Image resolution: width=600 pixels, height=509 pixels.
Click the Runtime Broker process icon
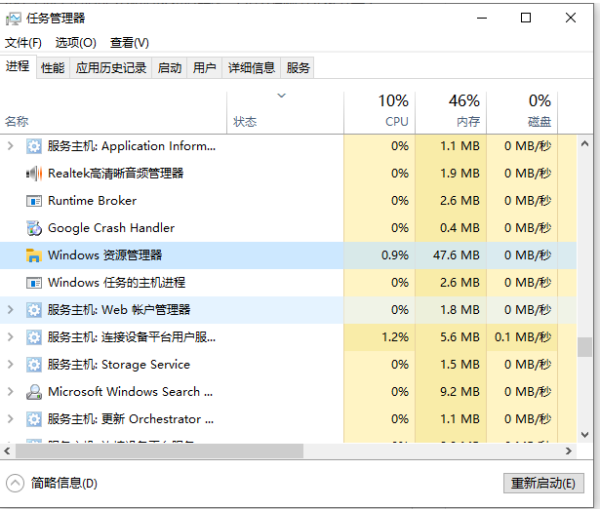click(x=34, y=201)
